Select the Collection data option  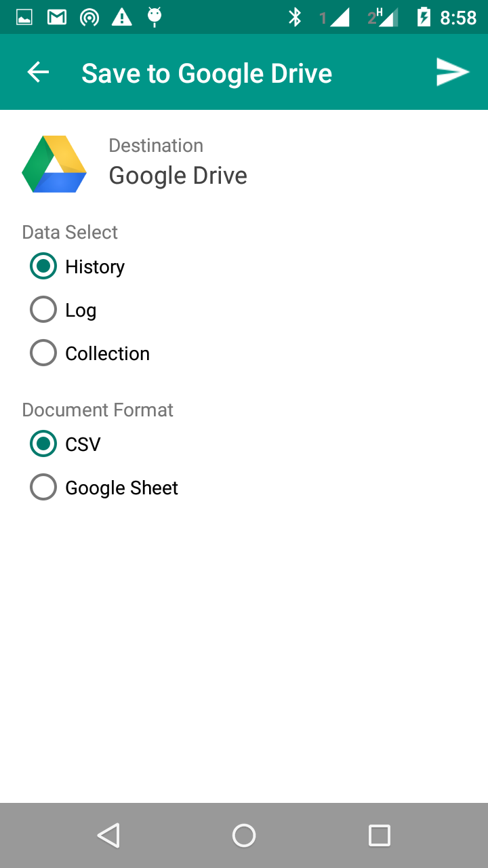[x=43, y=353]
